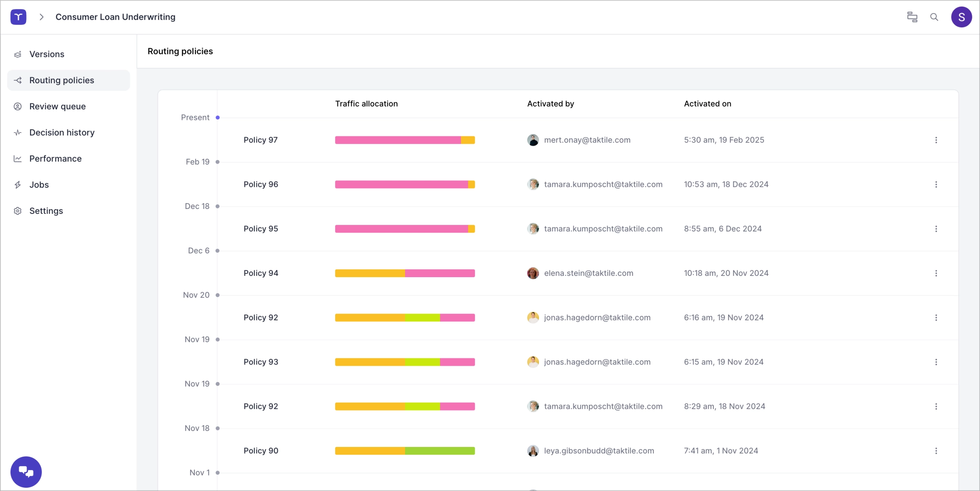The width and height of the screenshot is (980, 491).
Task: Open Policy 97 three-dot options menu
Action: (x=936, y=140)
